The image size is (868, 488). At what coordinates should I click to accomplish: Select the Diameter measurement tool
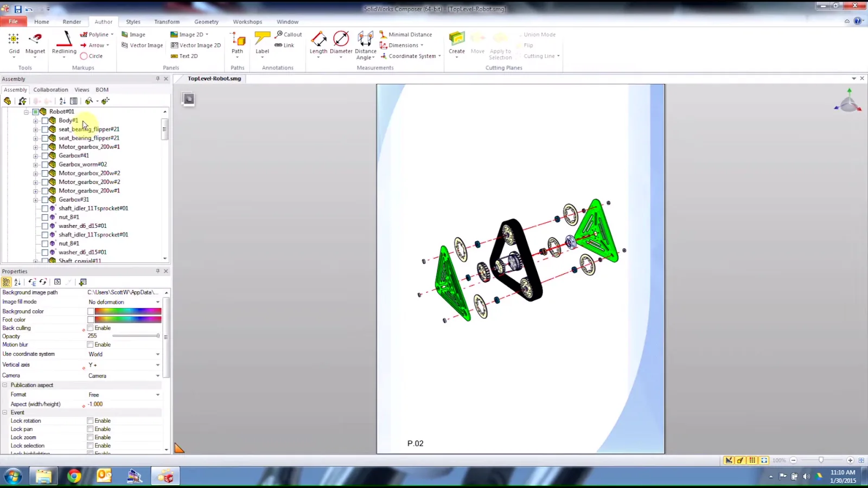[341, 44]
